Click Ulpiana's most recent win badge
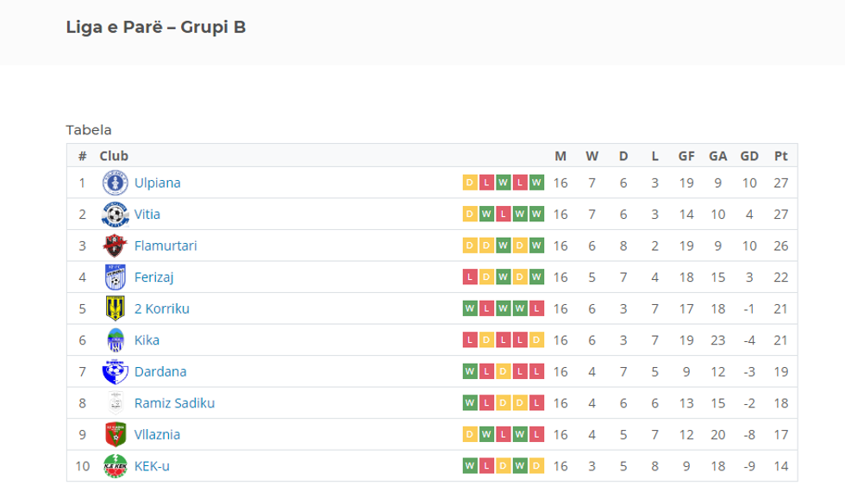Image resolution: width=845 pixels, height=504 pixels. [x=536, y=183]
